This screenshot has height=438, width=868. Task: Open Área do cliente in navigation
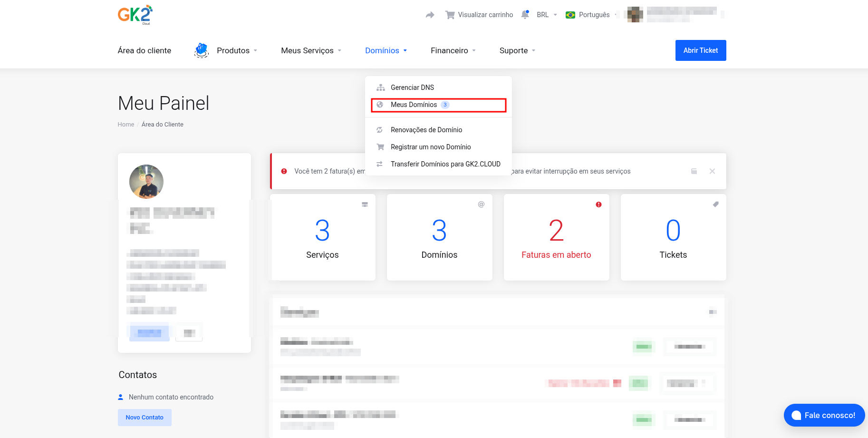(145, 50)
